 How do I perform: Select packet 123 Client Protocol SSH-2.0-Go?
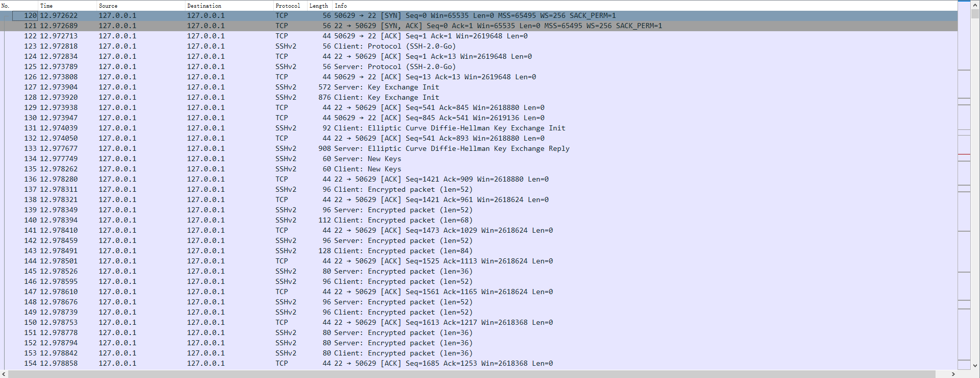(358, 47)
